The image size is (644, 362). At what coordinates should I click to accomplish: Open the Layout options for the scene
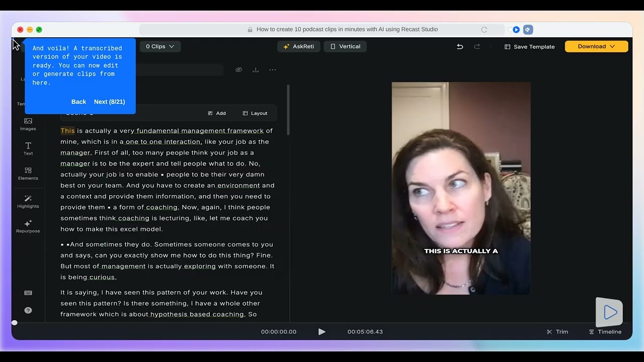pyautogui.click(x=255, y=113)
